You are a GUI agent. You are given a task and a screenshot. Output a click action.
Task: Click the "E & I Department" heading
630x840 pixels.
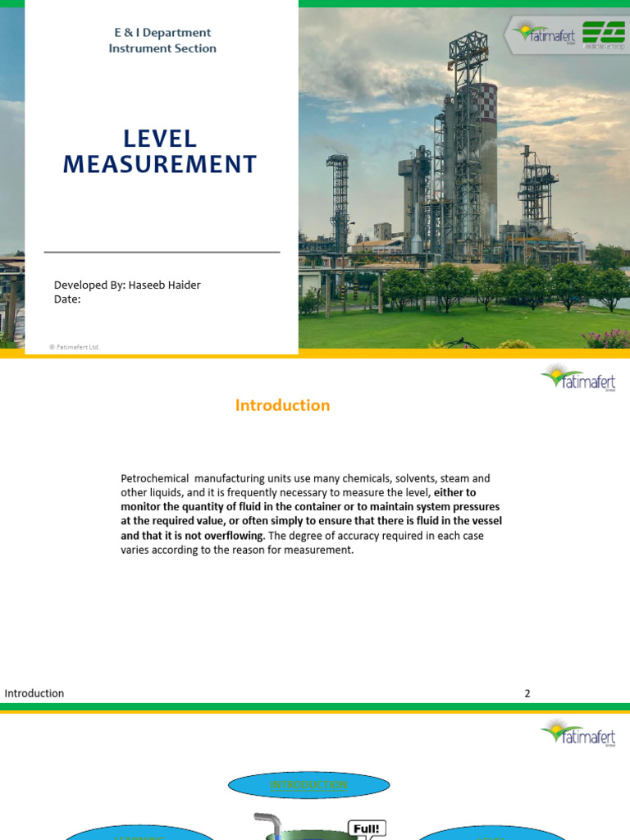[162, 33]
